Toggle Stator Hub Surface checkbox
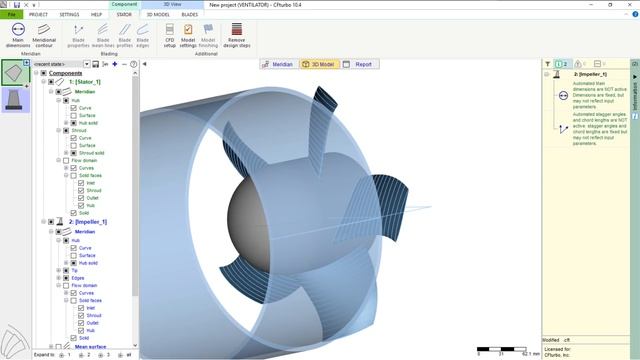Viewport: 640px width, 360px height. click(x=73, y=116)
